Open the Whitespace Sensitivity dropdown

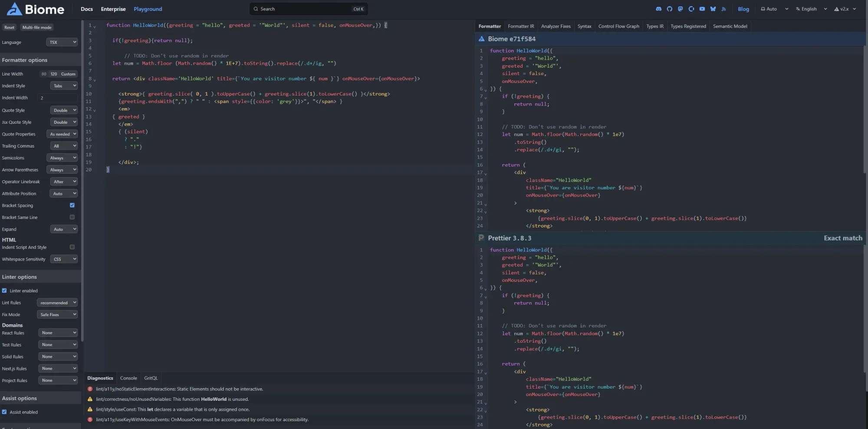[64, 259]
